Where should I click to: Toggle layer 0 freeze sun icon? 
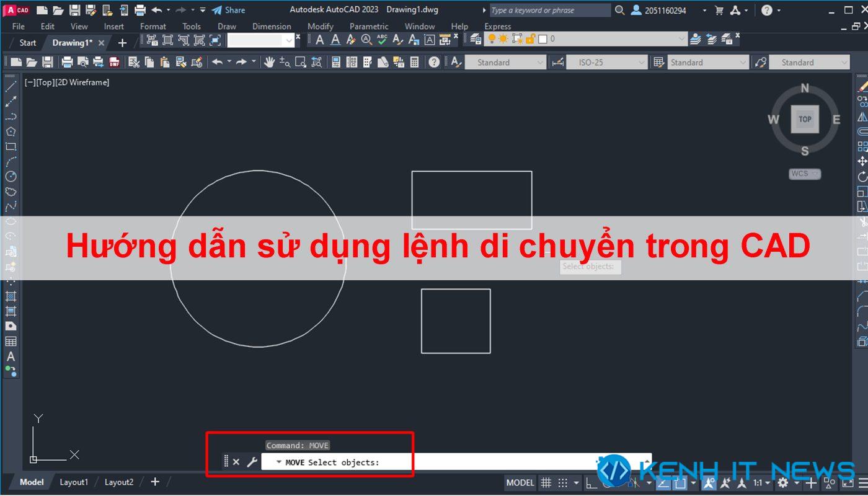click(x=503, y=39)
